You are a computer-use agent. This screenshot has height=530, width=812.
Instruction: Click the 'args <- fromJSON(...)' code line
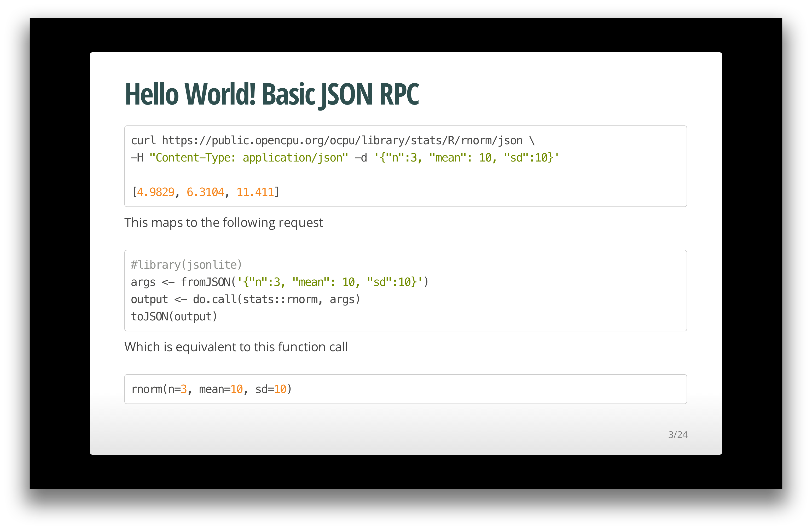[280, 282]
